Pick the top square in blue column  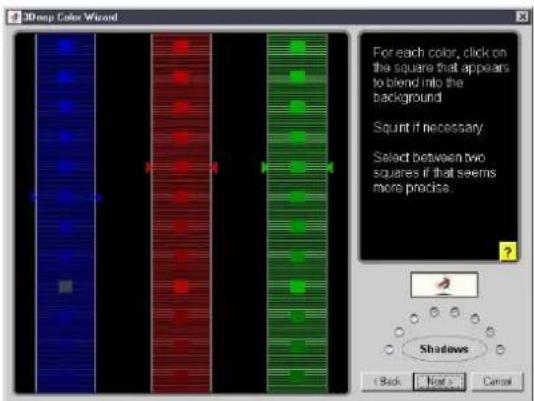(66, 46)
